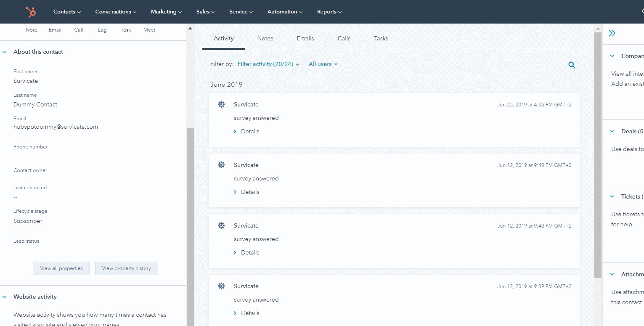644x326 pixels.
Task: Expand Details on Jun 25 4:06 PM activity
Action: (246, 131)
